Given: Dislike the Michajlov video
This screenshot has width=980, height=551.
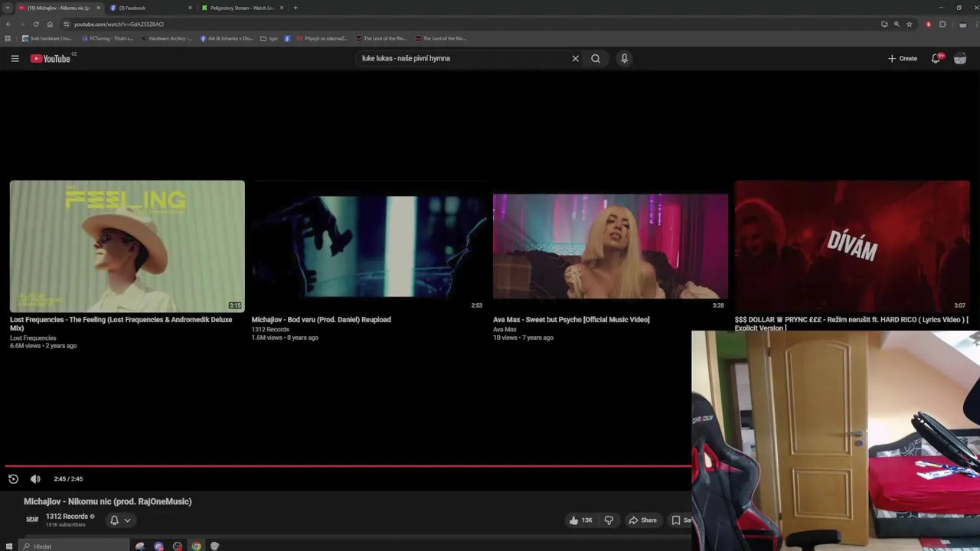Looking at the screenshot, I should tap(609, 520).
